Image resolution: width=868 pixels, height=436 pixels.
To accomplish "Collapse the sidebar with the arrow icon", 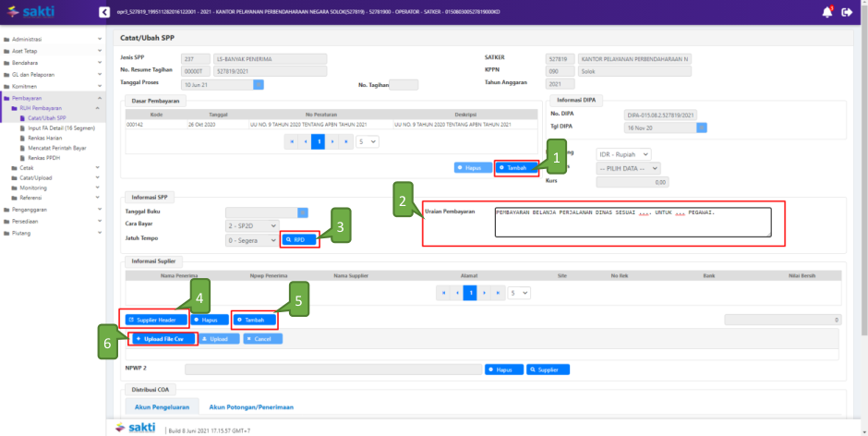I will 102,12.
